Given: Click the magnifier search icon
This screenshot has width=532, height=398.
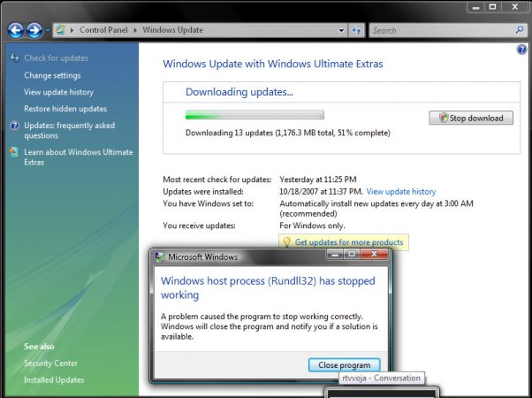Looking at the screenshot, I should [x=520, y=30].
